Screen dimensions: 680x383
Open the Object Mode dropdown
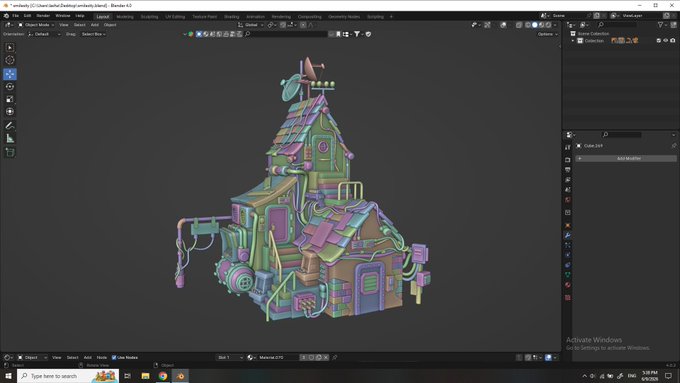[x=36, y=25]
